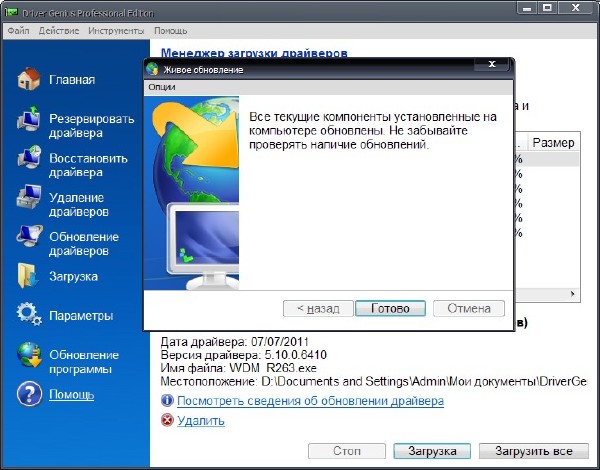Click the Главная home icon in sidebar
600x470 pixels.
click(x=28, y=80)
